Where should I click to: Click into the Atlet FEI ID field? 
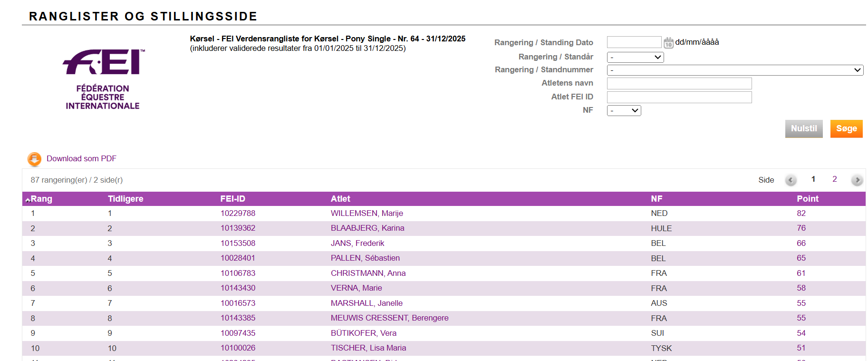click(679, 98)
